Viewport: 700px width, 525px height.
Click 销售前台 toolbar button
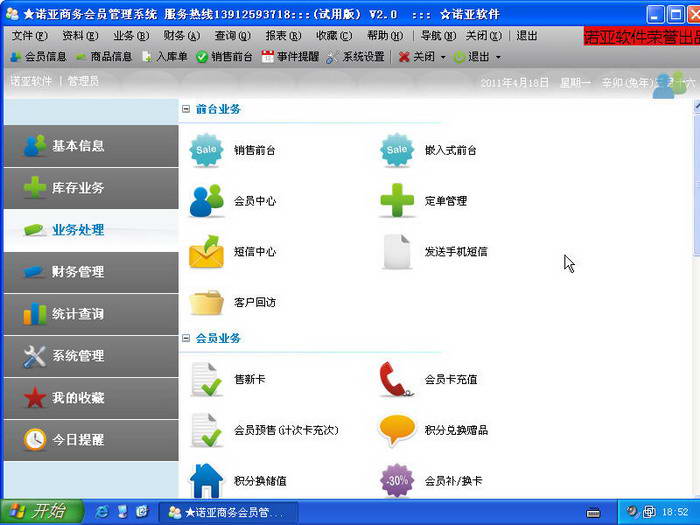click(x=224, y=57)
